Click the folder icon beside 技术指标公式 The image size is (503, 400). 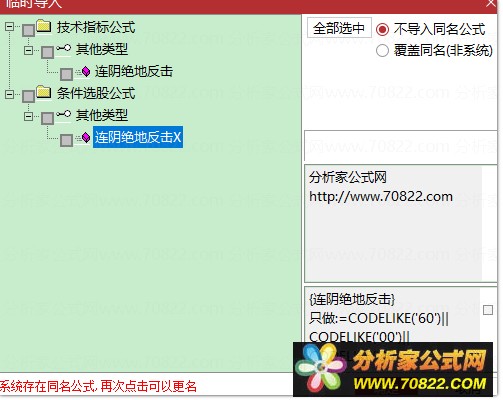(44, 26)
